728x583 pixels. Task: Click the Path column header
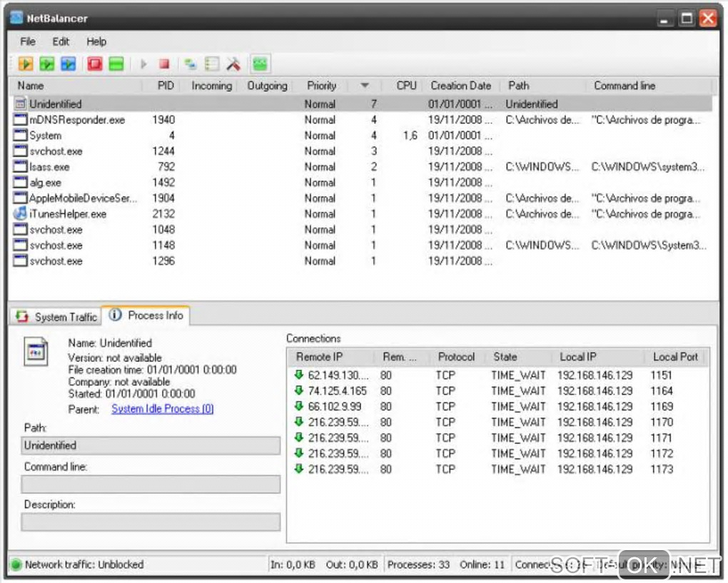(x=542, y=86)
